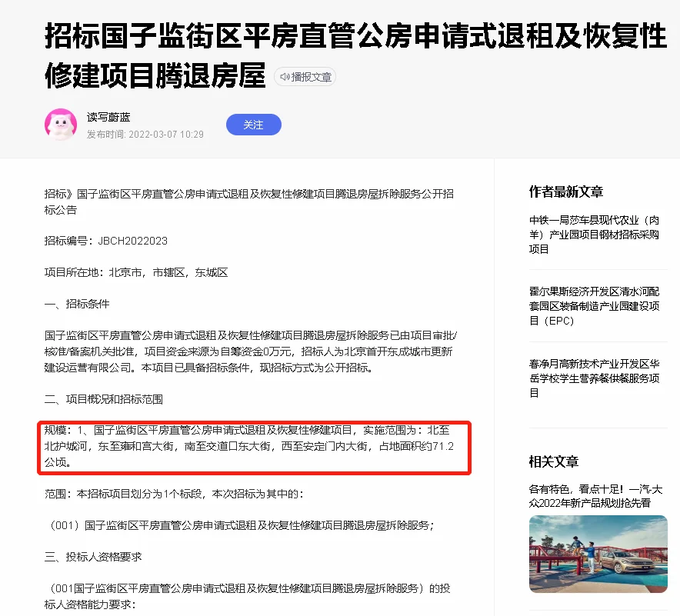Image resolution: width=680 pixels, height=616 pixels.
Task: Click the 招标编号 JBCH2022023 line
Action: (106, 241)
